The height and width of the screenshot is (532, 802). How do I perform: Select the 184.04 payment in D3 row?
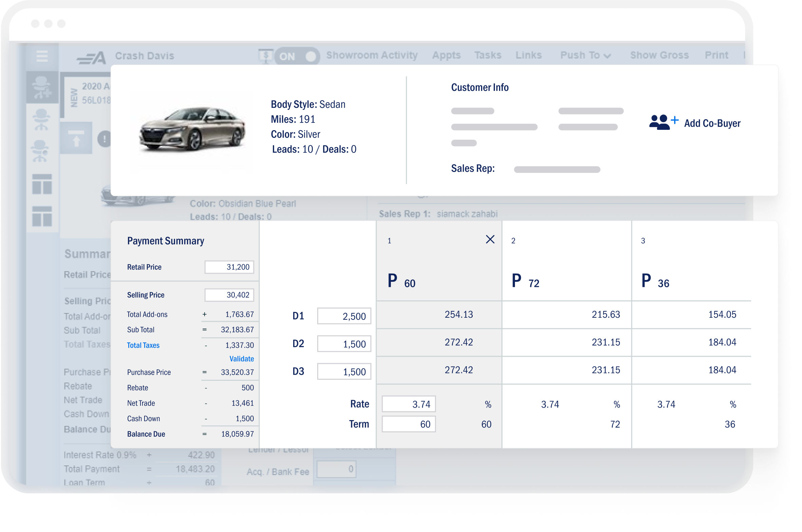691,370
